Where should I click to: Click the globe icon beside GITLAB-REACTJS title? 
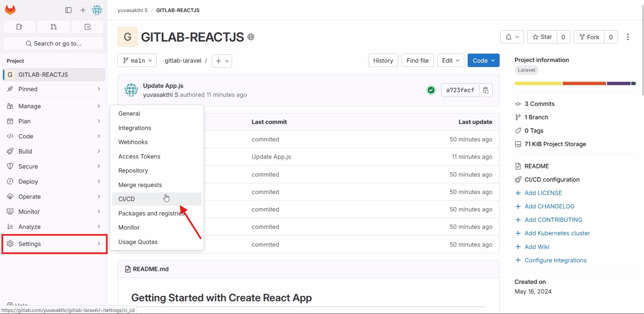251,37
